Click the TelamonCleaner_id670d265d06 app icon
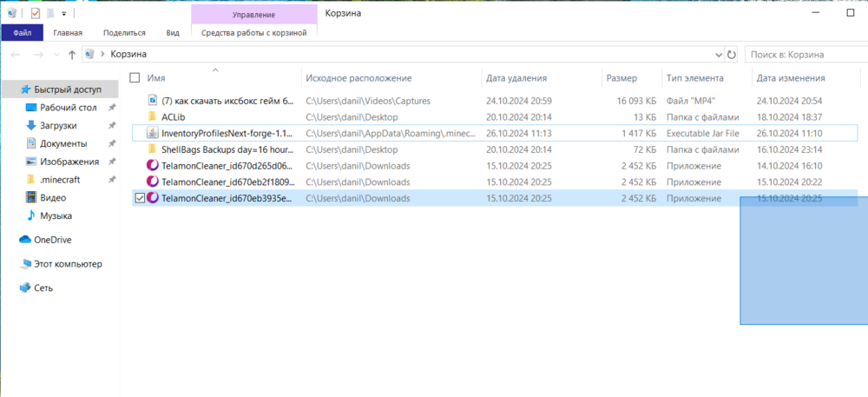Screen dimensions: 868x397 [x=153, y=166]
